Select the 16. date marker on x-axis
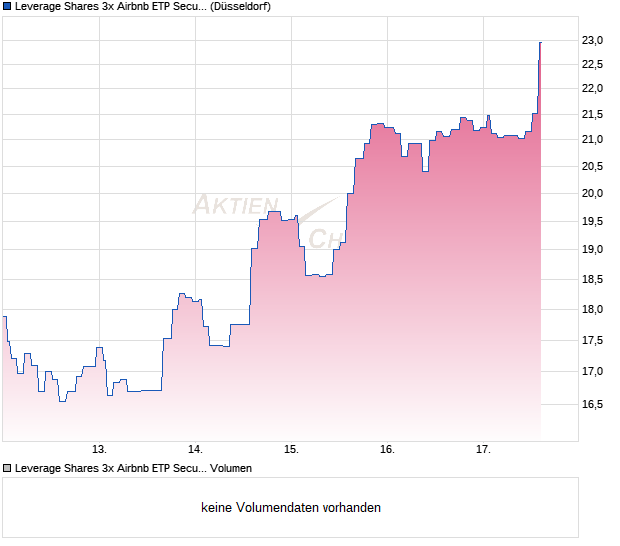This screenshot has width=620, height=546. (387, 450)
